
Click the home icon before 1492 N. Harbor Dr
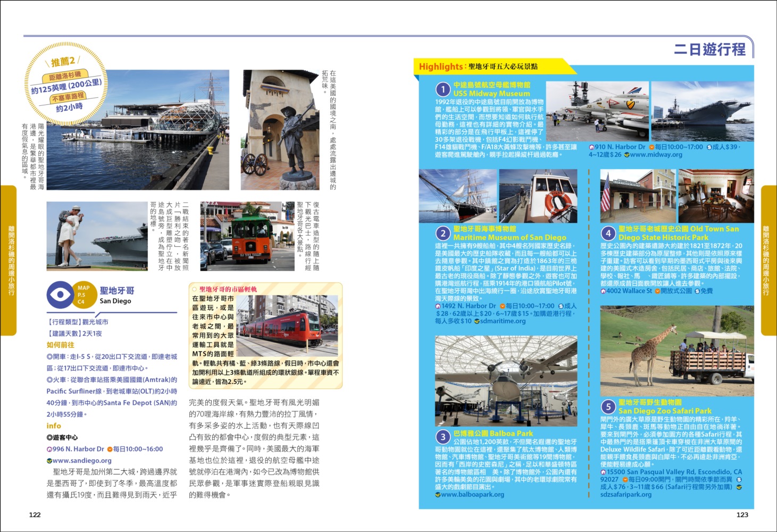tap(438, 306)
